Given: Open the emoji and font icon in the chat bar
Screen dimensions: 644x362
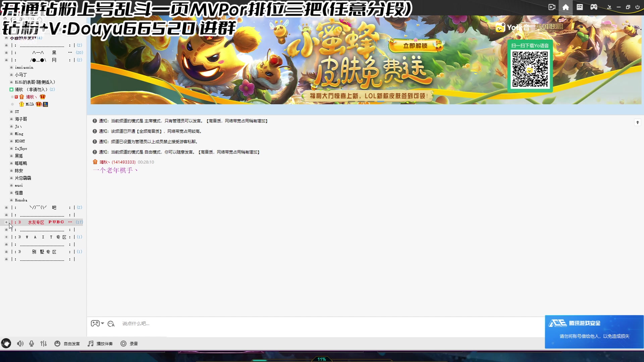Looking at the screenshot, I should click(x=111, y=324).
